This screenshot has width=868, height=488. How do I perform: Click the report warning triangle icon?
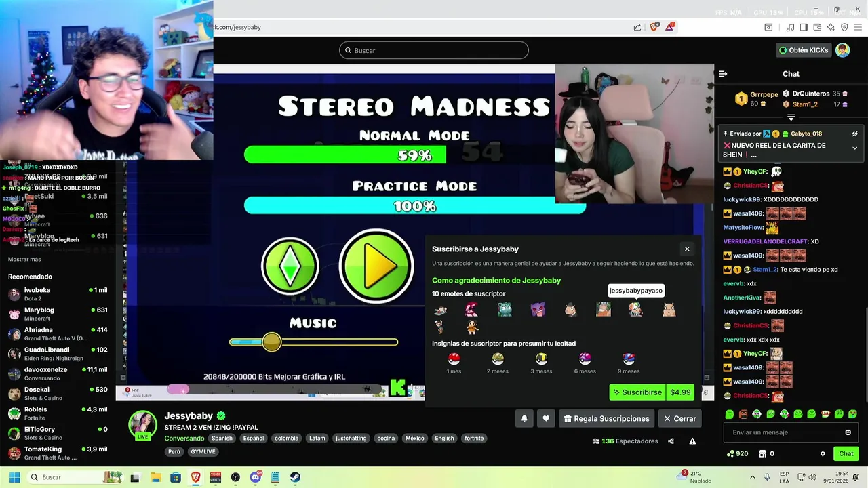click(x=692, y=441)
